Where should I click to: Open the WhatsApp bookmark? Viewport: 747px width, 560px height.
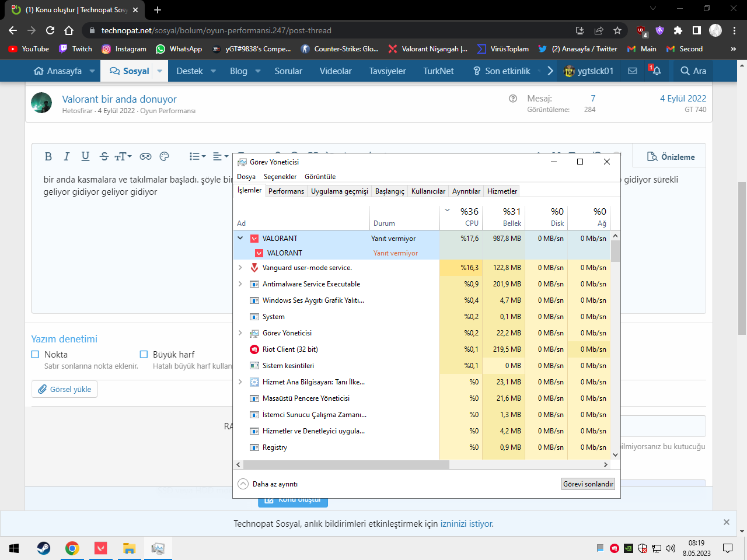179,49
